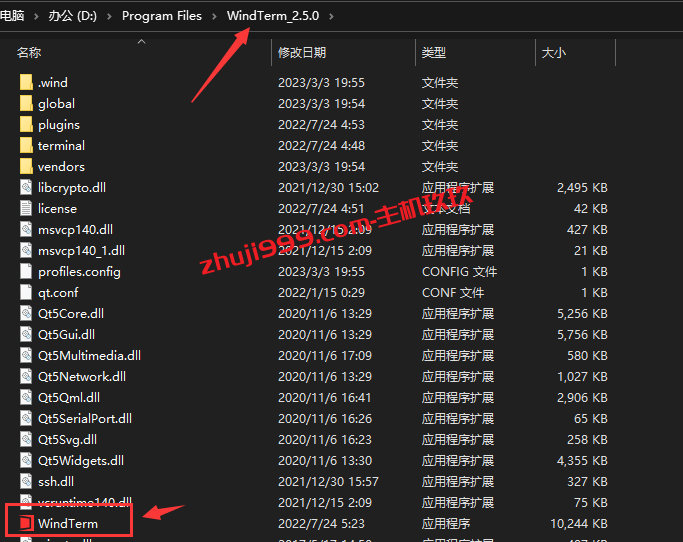Select the qt.conf file name
This screenshot has height=542, width=683.
tap(58, 292)
